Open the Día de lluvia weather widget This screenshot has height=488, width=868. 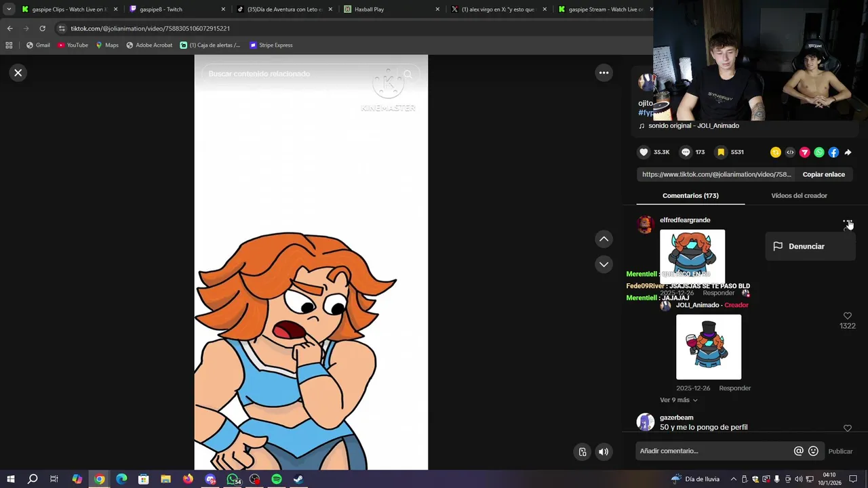pyautogui.click(x=695, y=479)
